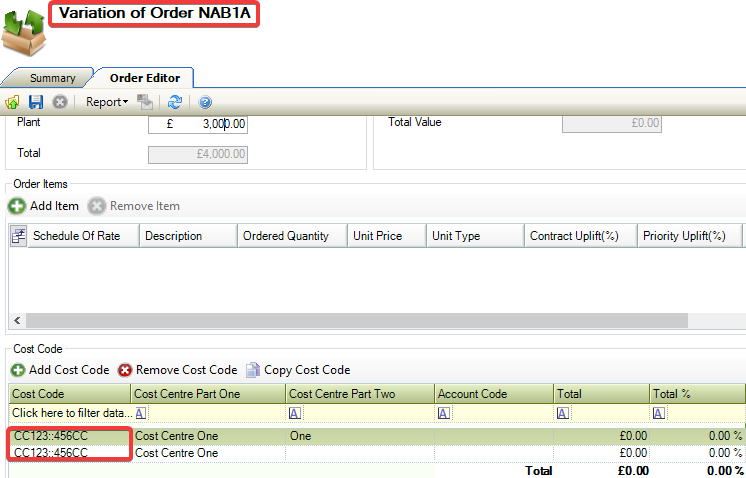This screenshot has width=746, height=478.
Task: Select the Order Editor tab
Action: point(144,78)
